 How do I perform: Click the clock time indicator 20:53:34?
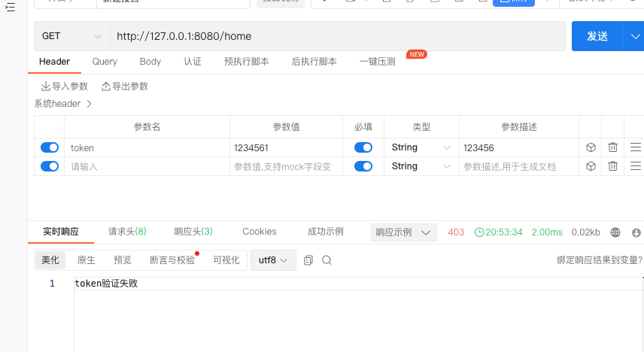(x=498, y=232)
